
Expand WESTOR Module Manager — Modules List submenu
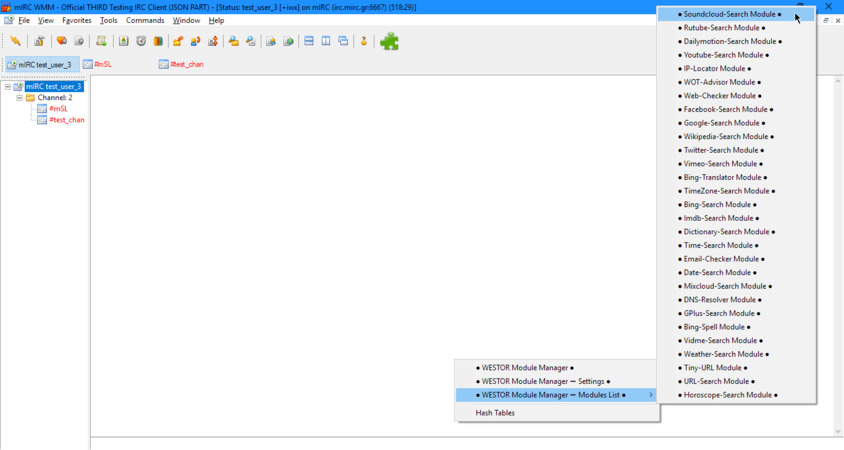click(x=557, y=395)
